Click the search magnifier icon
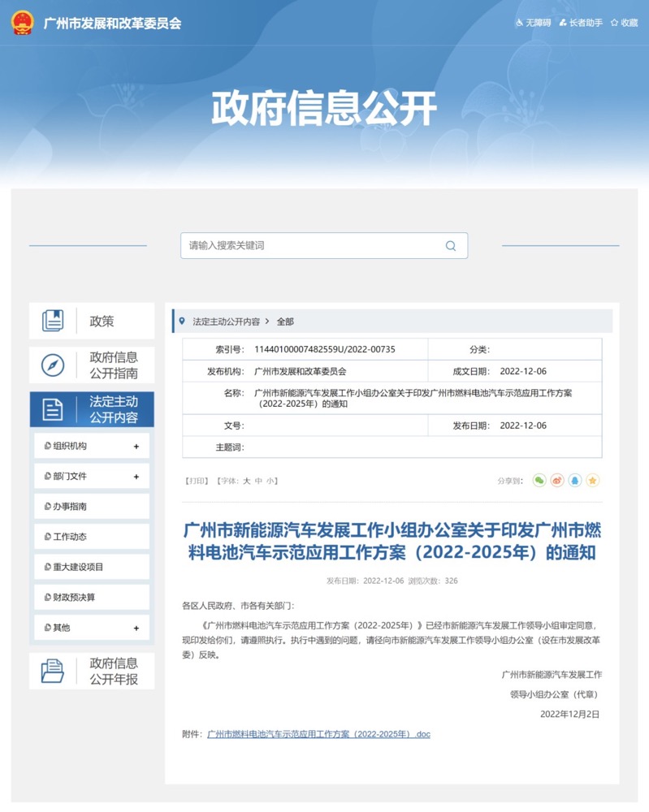The height and width of the screenshot is (812, 649). coord(451,246)
